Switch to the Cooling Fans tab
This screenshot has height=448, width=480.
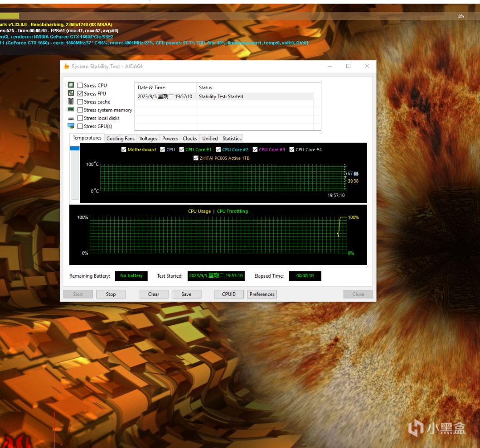[120, 139]
